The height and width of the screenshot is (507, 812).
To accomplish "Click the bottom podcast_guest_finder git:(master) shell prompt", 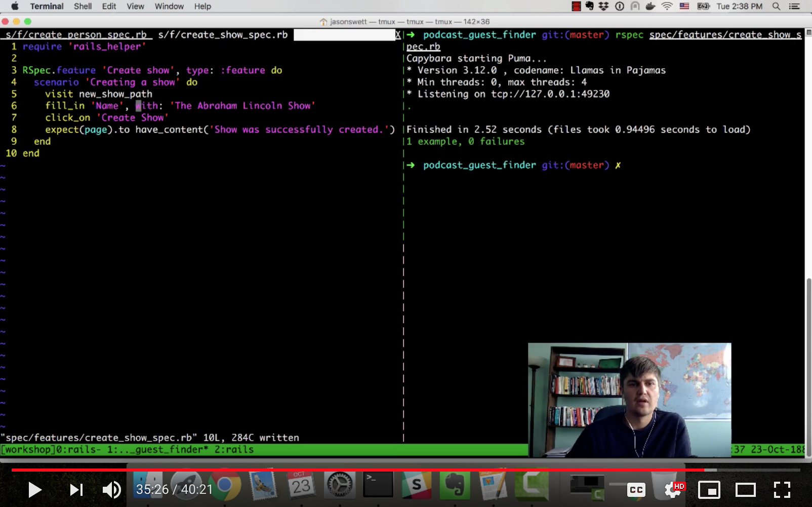I will 513,165.
